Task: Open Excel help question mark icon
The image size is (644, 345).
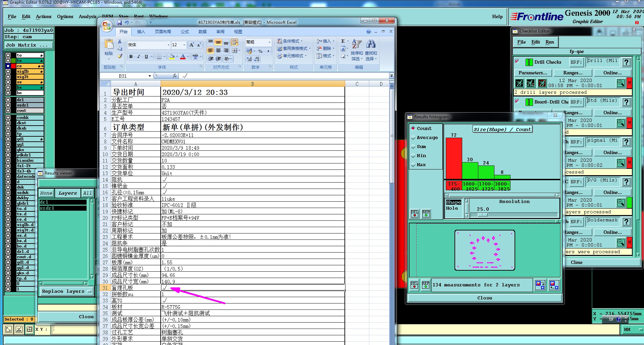Action: click(x=369, y=31)
